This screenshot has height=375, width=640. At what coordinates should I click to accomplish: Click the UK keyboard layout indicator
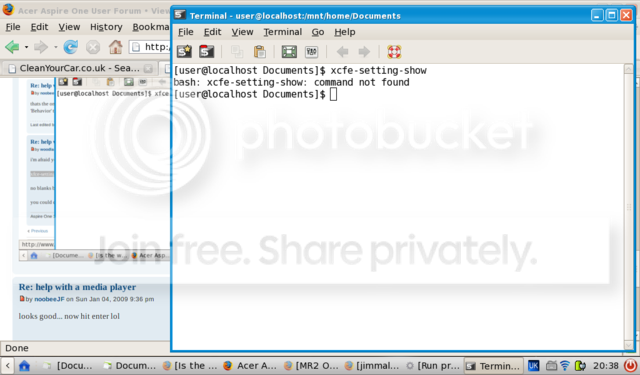point(533,366)
